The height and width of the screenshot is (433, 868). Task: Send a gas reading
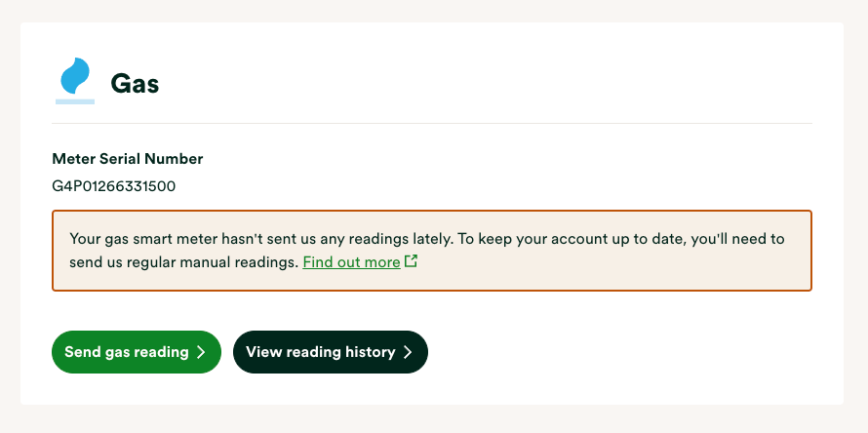pos(137,352)
